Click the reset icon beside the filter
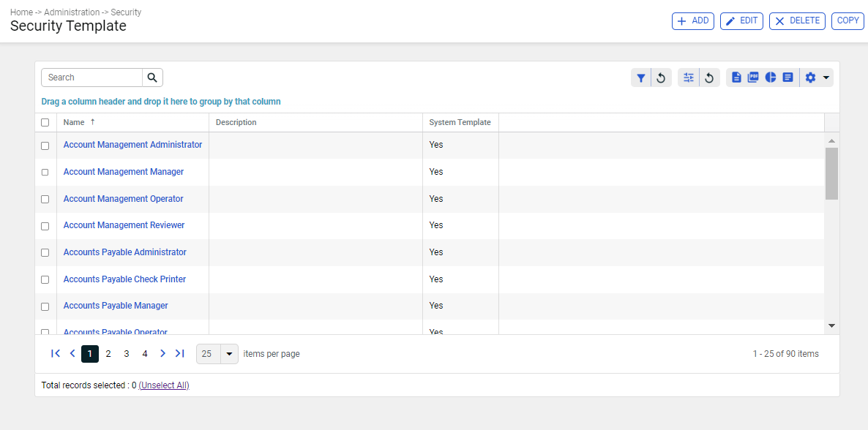The height and width of the screenshot is (430, 868). coord(661,78)
